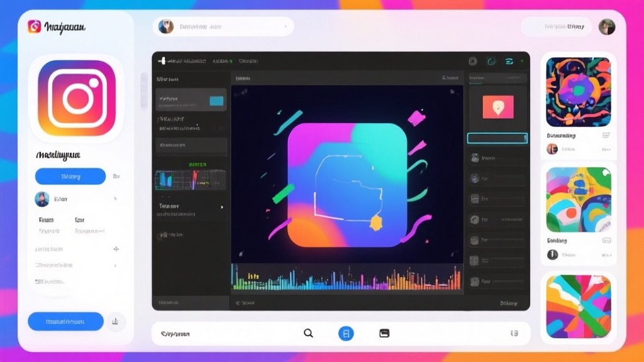Screen dimensions: 644x362
Task: Open the profile avatar in top right corner
Action: click(607, 26)
